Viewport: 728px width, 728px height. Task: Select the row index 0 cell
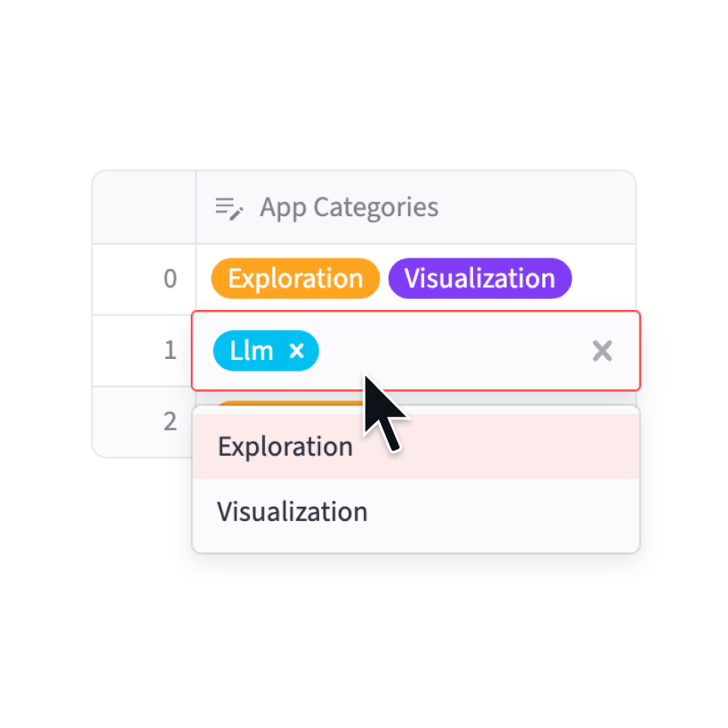pos(144,279)
